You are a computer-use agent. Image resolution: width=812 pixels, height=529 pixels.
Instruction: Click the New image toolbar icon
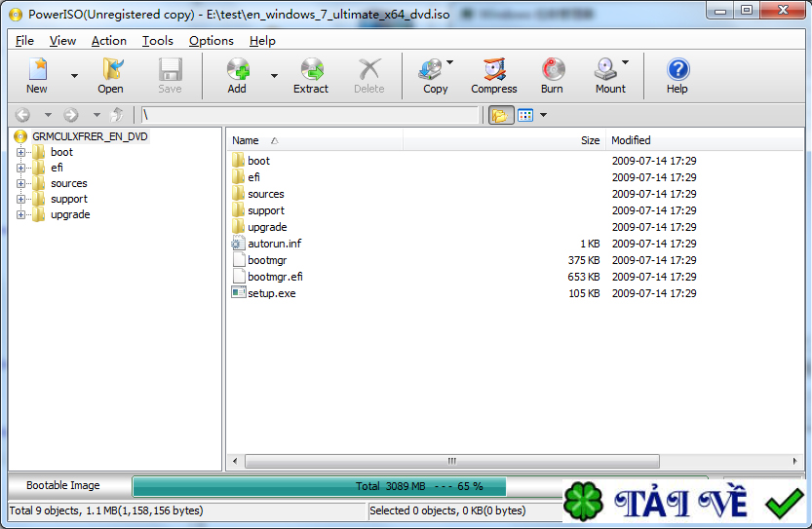pyautogui.click(x=37, y=69)
